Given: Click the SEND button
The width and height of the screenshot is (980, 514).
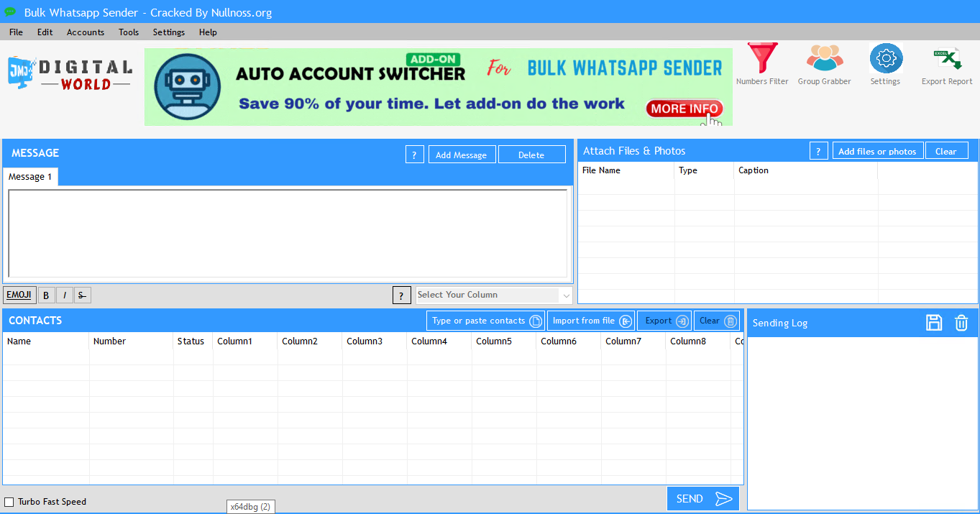Looking at the screenshot, I should tap(703, 499).
